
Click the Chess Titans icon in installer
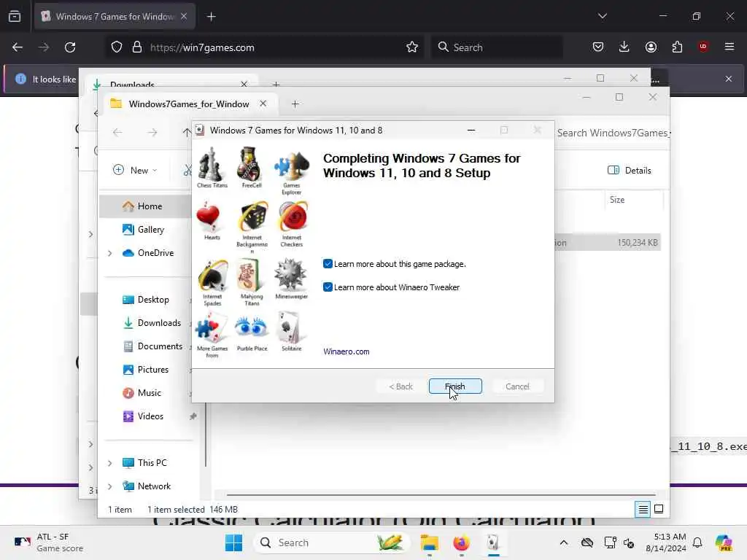(211, 164)
